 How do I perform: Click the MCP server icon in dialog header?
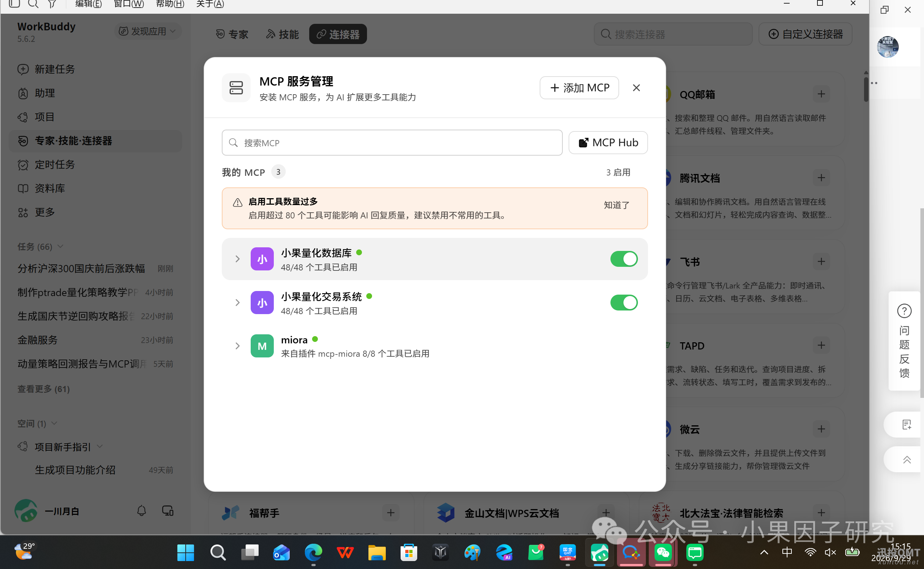coord(236,88)
